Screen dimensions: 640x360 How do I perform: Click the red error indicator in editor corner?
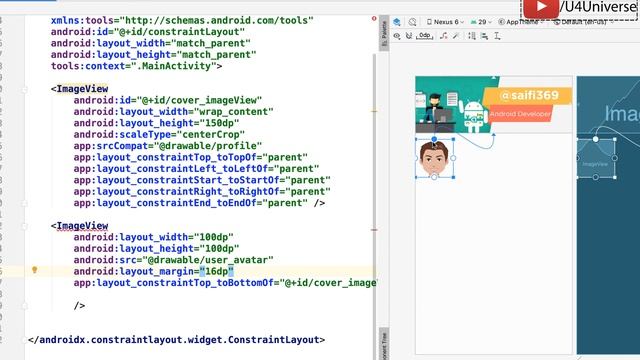[x=374, y=19]
